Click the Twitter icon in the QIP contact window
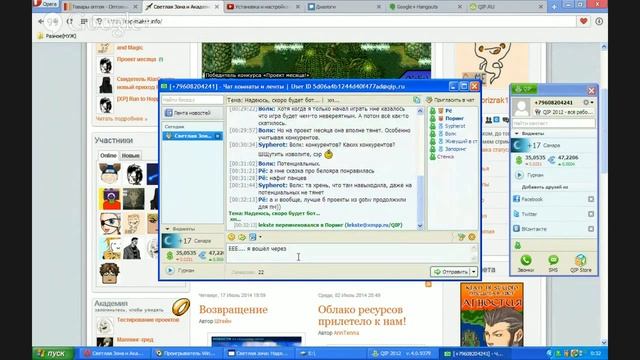This screenshot has height=360, width=640. tap(516, 213)
